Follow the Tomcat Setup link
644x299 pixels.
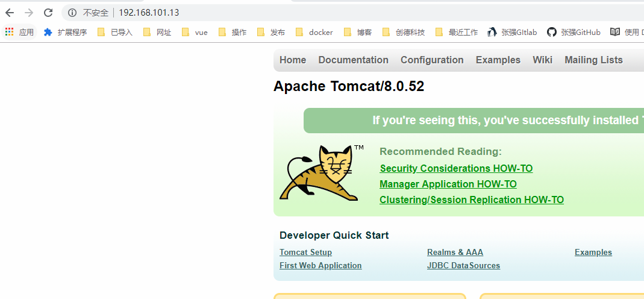[305, 252]
